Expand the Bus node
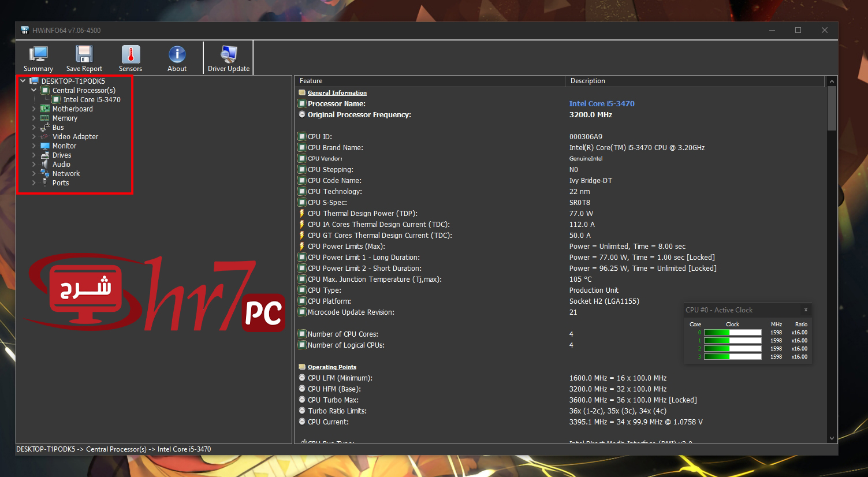 pos(33,127)
